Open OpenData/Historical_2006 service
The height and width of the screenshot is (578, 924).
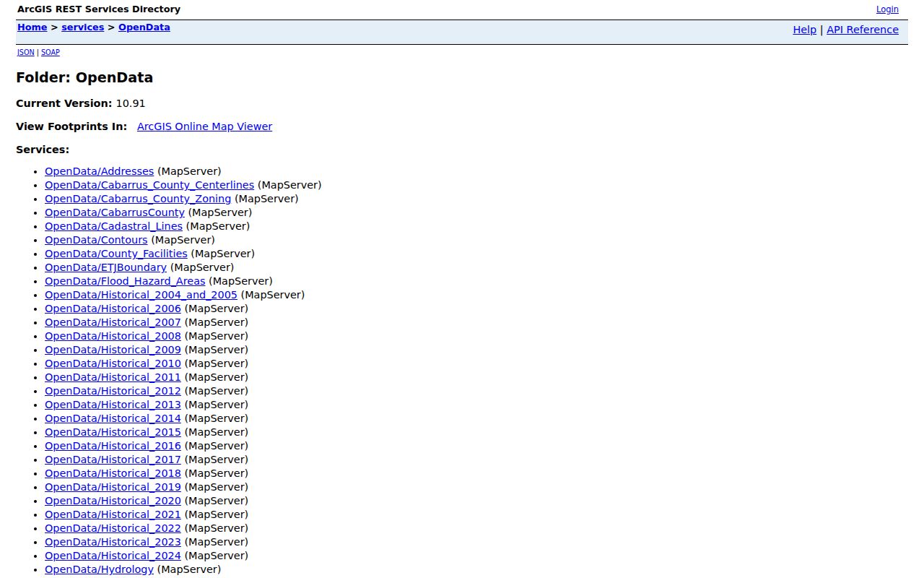click(x=113, y=309)
